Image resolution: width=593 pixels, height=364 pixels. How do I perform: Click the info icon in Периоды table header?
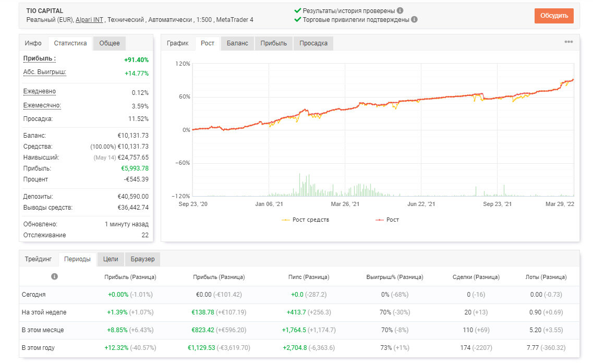54,277
